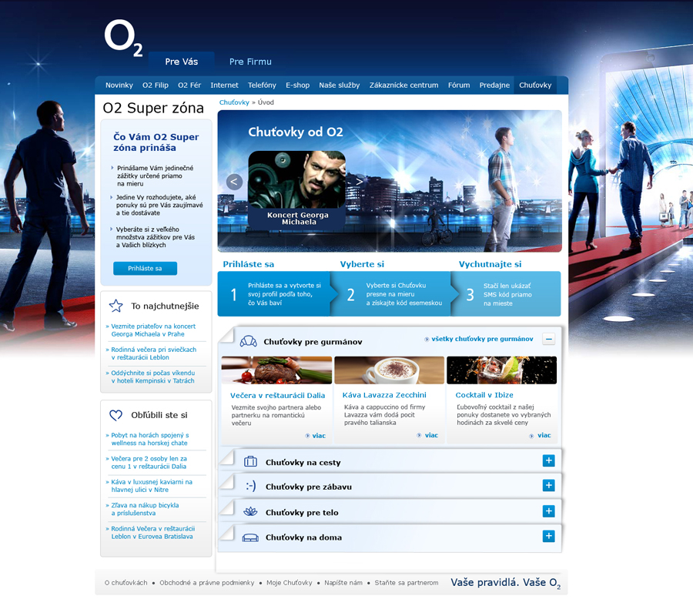
Task: Click footer link Moje Chuťovky
Action: coord(290,583)
